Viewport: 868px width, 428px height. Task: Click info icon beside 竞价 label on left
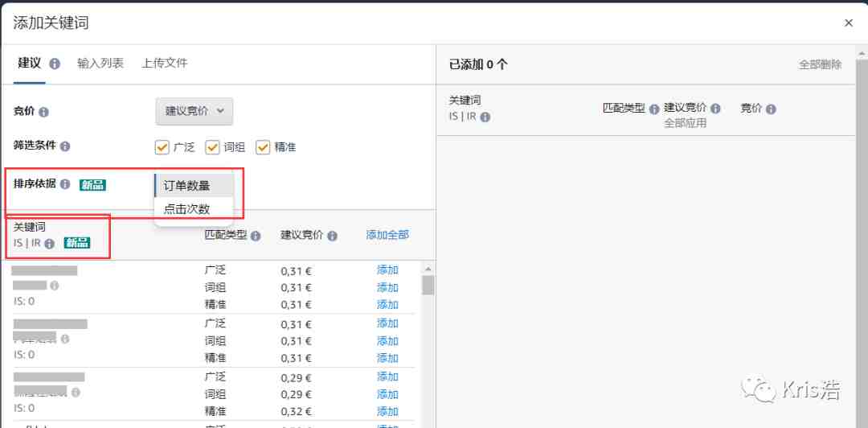pos(43,112)
